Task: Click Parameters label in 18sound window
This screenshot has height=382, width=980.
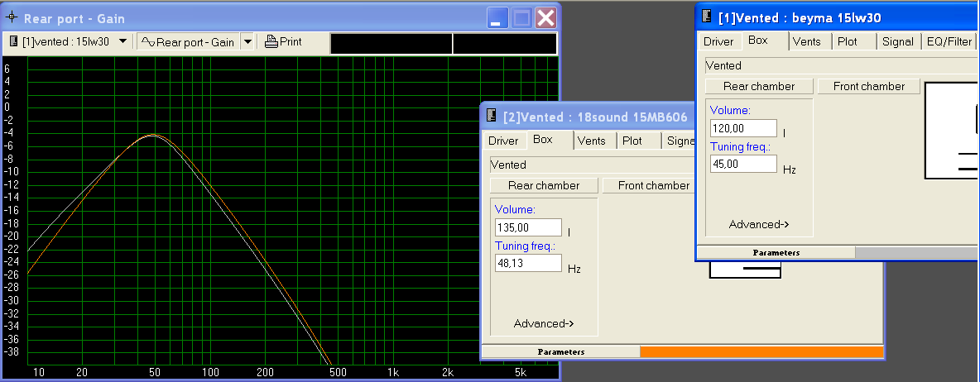Action: pos(560,352)
